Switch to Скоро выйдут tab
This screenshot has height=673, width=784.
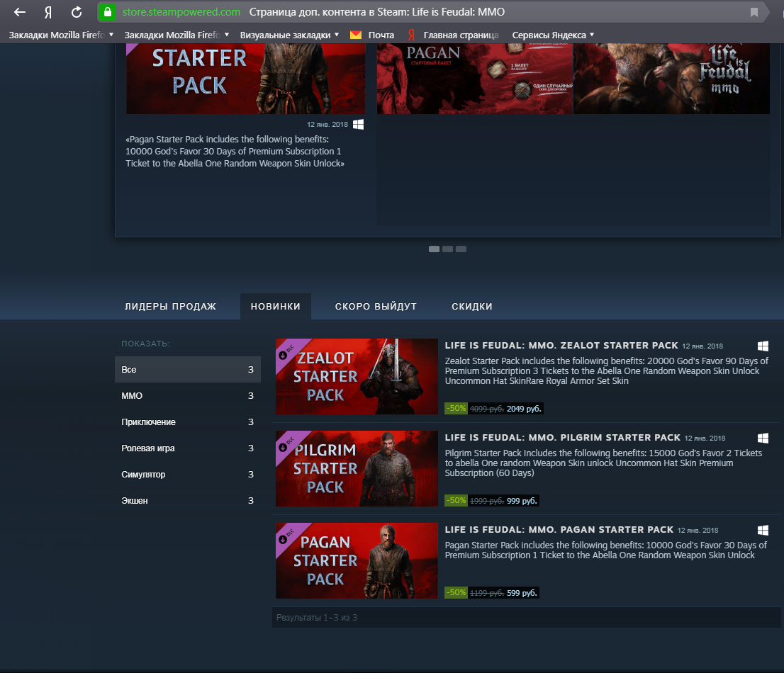pos(376,306)
